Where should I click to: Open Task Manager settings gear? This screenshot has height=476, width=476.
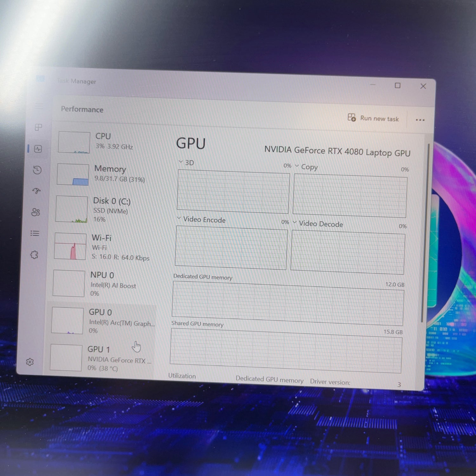click(x=30, y=362)
